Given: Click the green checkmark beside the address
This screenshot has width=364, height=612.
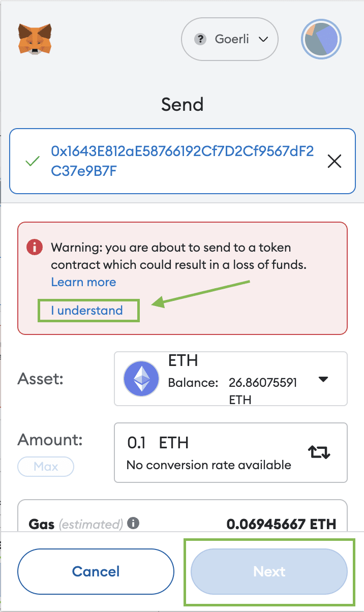Looking at the screenshot, I should 33,162.
